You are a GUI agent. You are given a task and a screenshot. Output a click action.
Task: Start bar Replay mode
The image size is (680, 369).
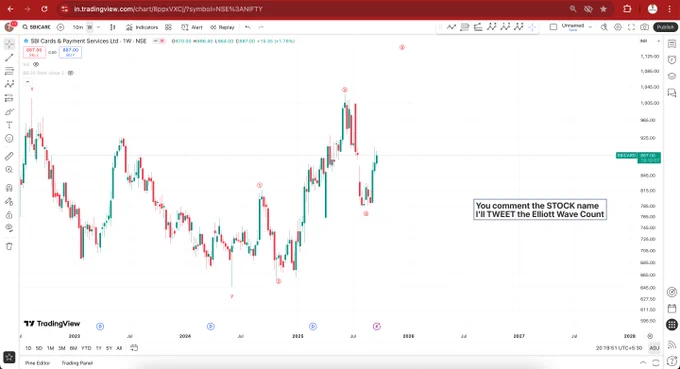point(222,27)
